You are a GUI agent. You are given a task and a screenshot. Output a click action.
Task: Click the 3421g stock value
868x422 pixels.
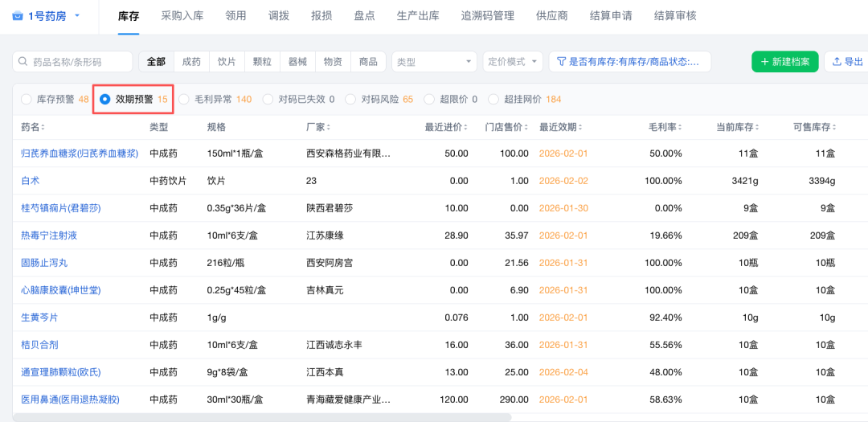tap(744, 181)
